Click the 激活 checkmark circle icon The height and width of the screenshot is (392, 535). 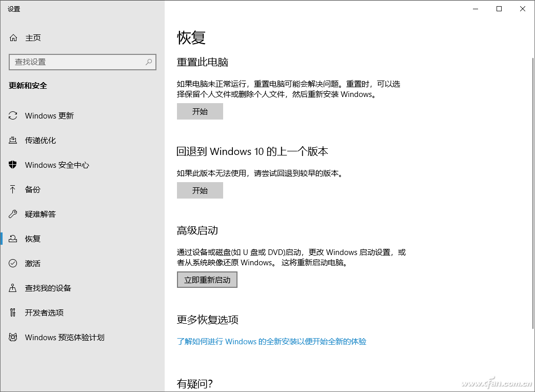click(x=13, y=263)
